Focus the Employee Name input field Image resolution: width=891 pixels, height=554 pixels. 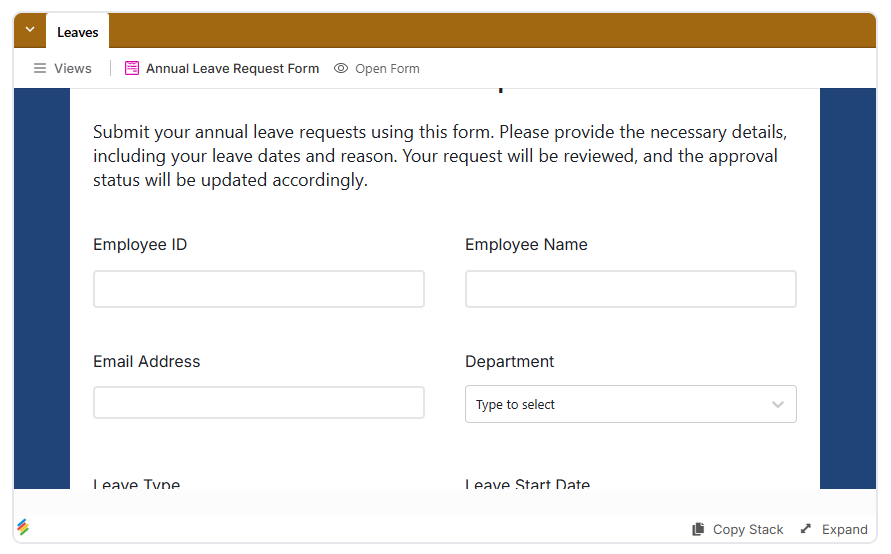tap(630, 289)
